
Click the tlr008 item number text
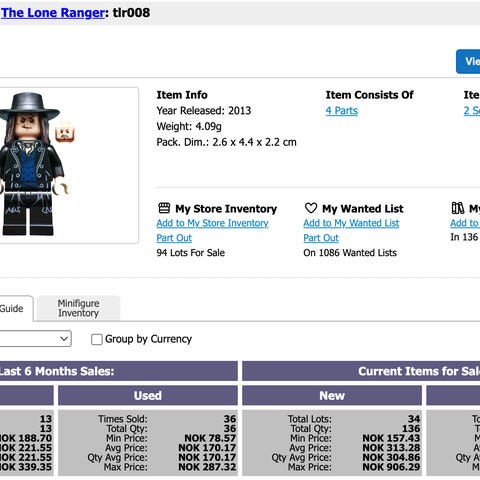[131, 13]
